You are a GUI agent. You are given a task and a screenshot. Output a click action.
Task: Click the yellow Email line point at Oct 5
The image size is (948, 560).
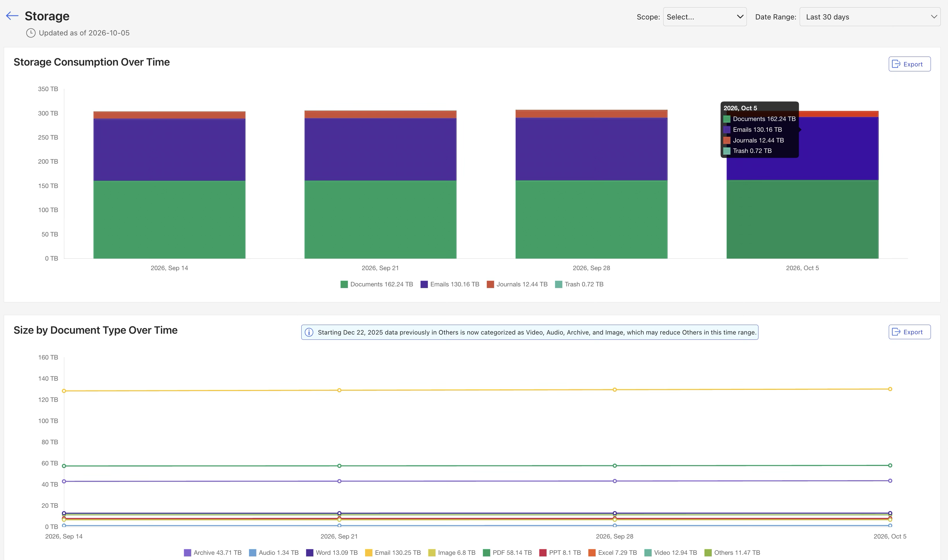pyautogui.click(x=890, y=389)
